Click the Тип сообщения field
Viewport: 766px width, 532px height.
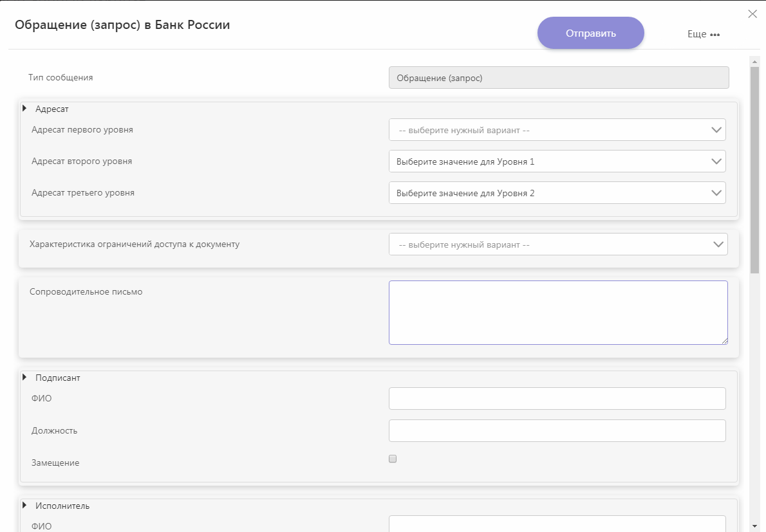(x=559, y=78)
